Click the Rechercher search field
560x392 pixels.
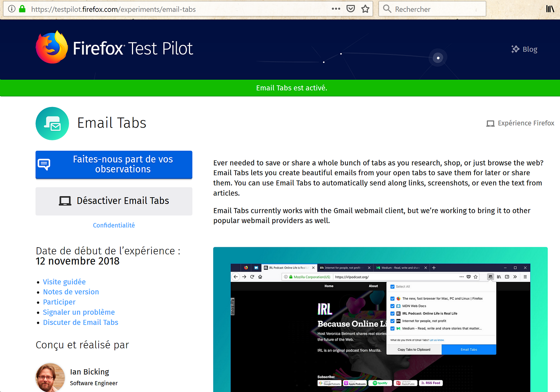coord(432,9)
